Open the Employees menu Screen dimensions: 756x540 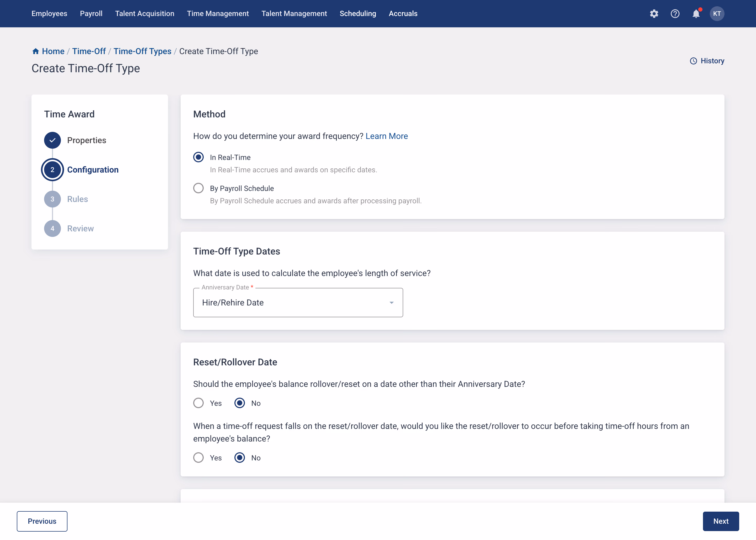pos(49,14)
